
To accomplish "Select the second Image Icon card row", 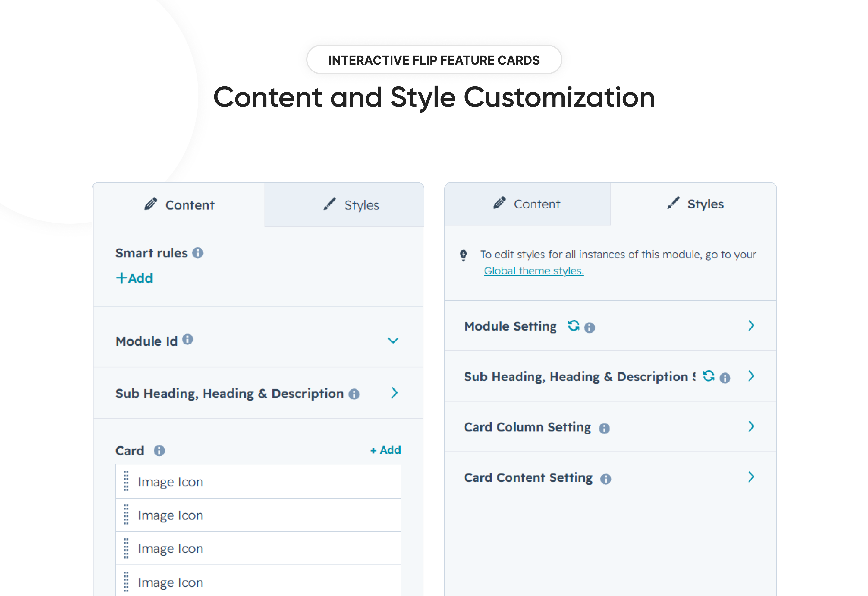I will point(258,515).
